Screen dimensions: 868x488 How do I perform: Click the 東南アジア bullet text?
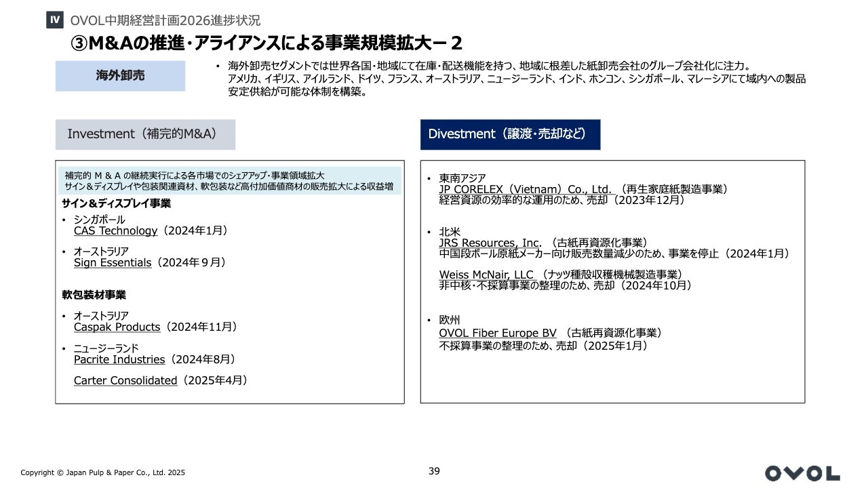coord(462,178)
